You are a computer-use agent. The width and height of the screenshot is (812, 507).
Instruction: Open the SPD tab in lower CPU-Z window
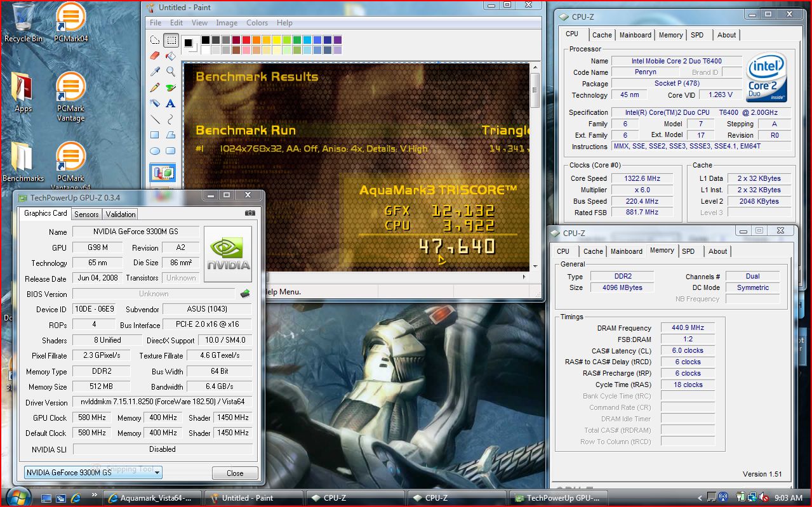click(x=688, y=251)
